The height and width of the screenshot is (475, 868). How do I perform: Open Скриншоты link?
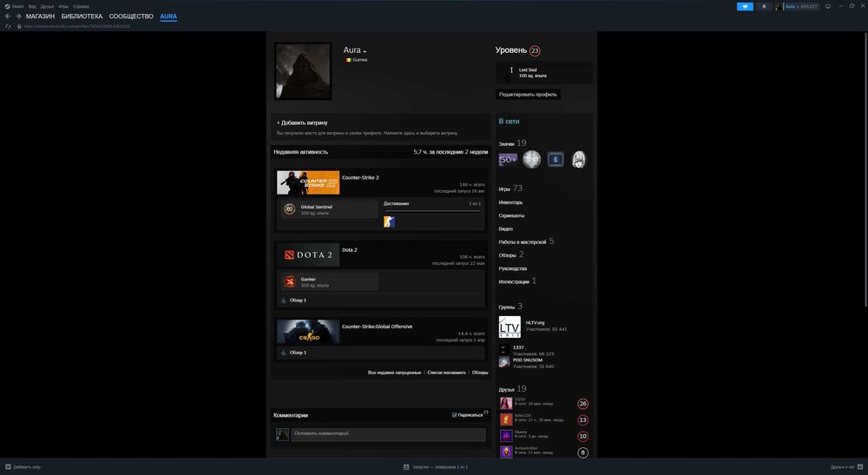tap(511, 216)
